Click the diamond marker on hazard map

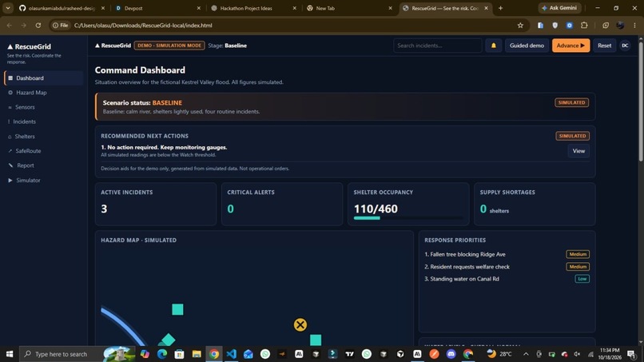(168, 340)
